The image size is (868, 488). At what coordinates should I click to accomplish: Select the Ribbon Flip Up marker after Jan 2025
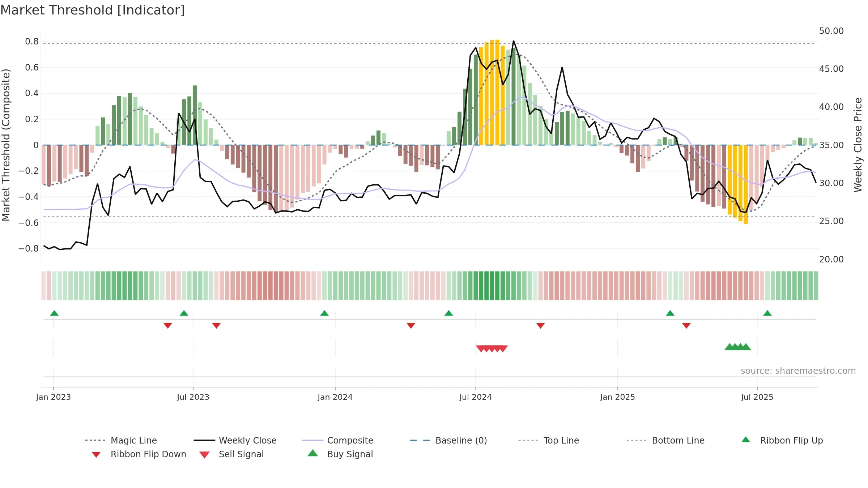[670, 313]
